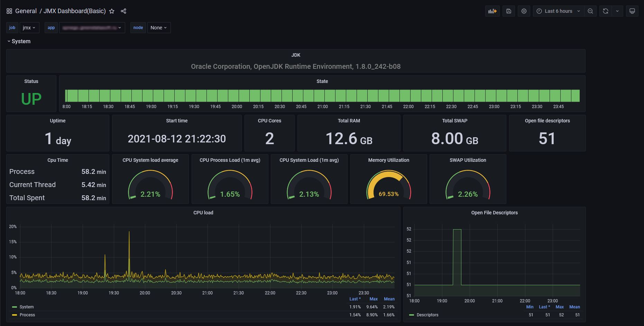Expand the refresh interval dropdown arrow
This screenshot has width=644, height=326.
[x=617, y=11]
